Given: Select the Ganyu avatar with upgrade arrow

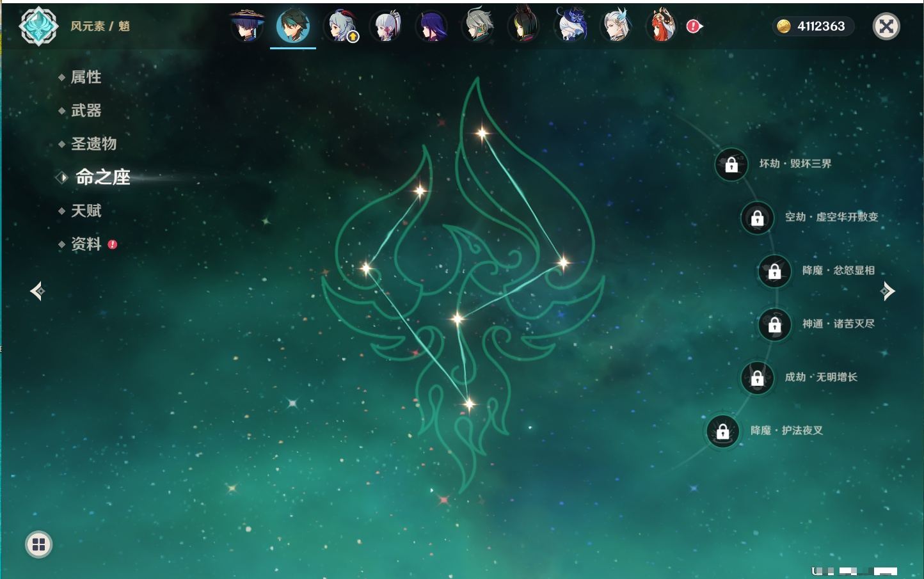Looking at the screenshot, I should [340, 26].
